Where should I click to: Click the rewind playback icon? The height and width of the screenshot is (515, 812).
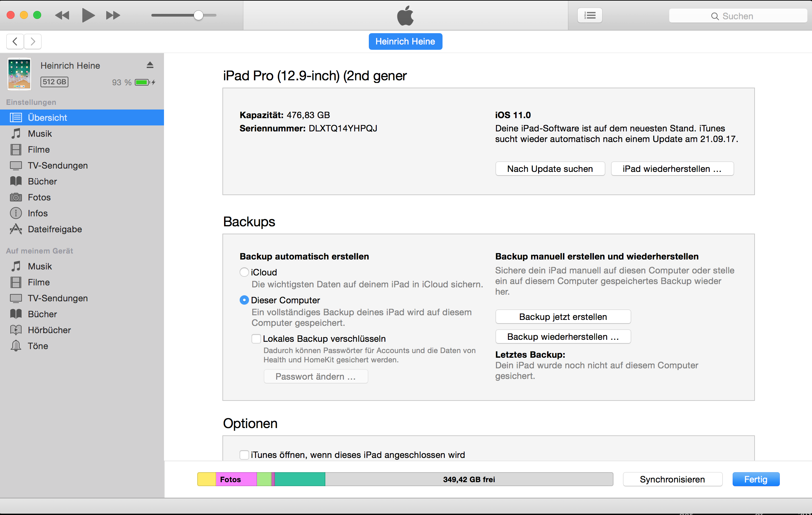[62, 15]
